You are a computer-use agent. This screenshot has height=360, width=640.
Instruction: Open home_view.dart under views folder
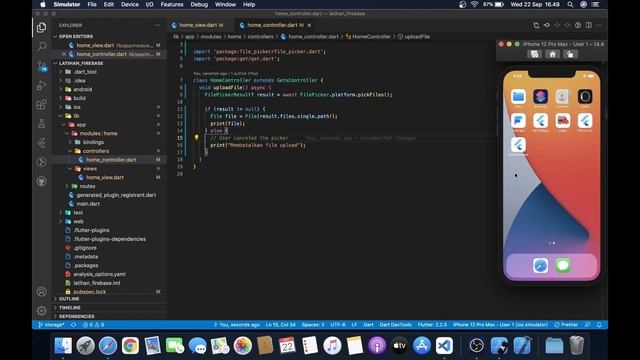[x=104, y=178]
